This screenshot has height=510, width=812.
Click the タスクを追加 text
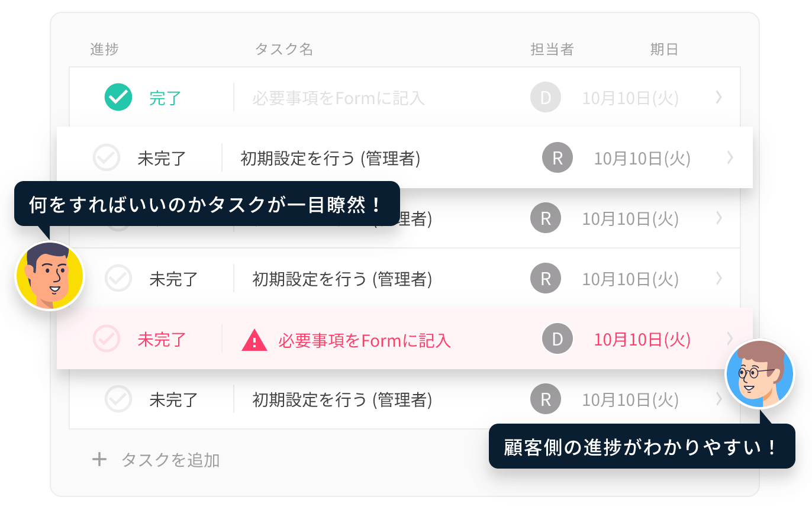[170, 460]
